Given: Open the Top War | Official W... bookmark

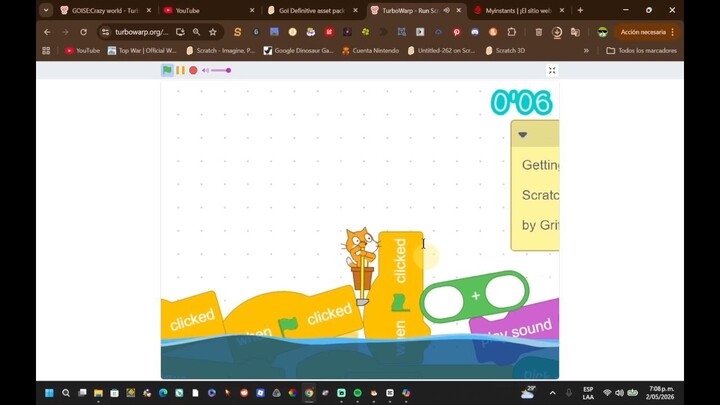Looking at the screenshot, I should (x=142, y=51).
